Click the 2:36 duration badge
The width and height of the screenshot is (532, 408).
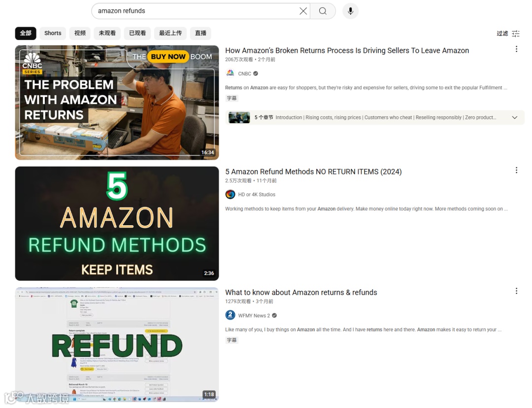click(x=209, y=273)
